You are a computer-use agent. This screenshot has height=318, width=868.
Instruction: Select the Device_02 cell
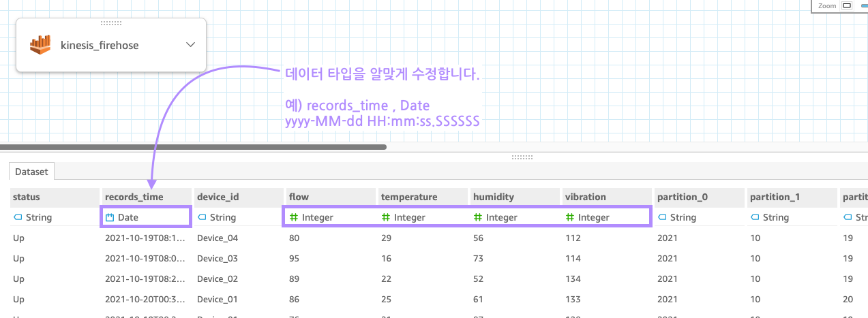(x=217, y=279)
